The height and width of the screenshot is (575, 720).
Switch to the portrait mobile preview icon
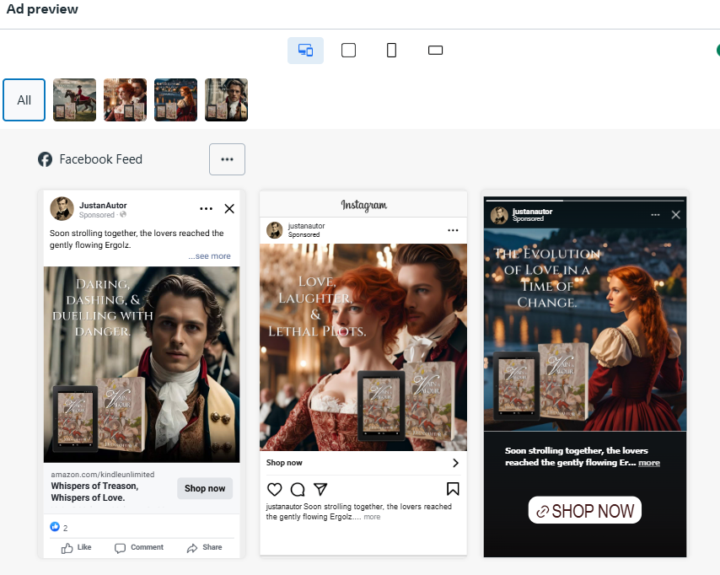(x=391, y=50)
